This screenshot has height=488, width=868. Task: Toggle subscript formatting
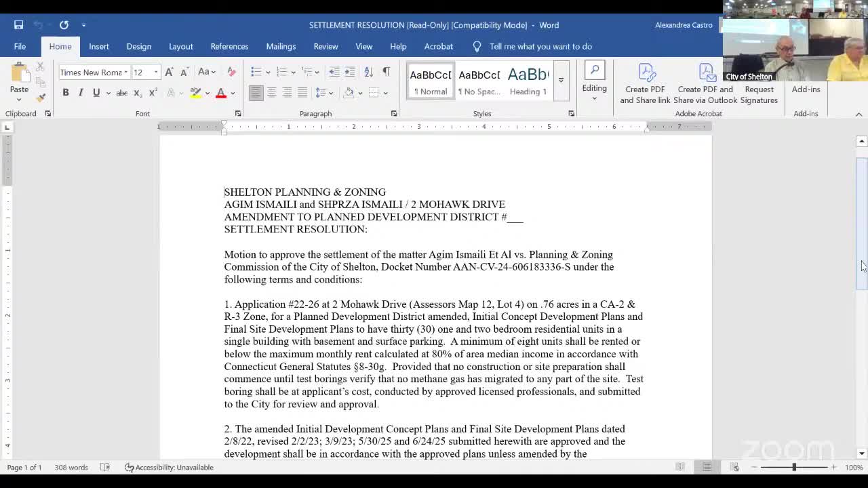coord(138,93)
